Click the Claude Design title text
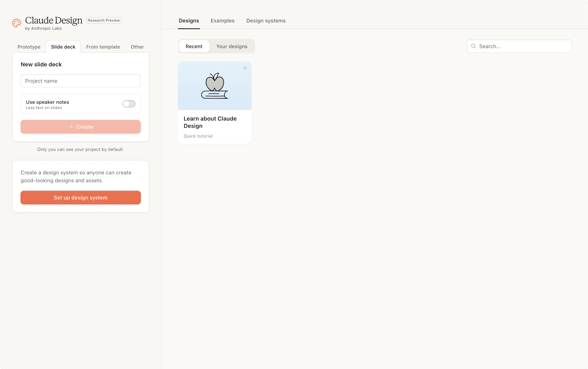Screen dimensions: 588x369 coord(54,20)
